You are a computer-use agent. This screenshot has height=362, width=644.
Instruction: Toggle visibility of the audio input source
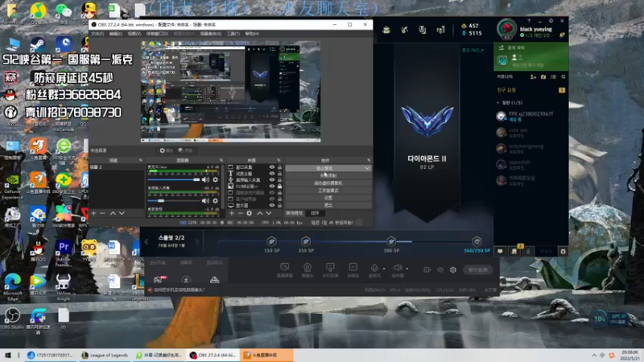(272, 179)
